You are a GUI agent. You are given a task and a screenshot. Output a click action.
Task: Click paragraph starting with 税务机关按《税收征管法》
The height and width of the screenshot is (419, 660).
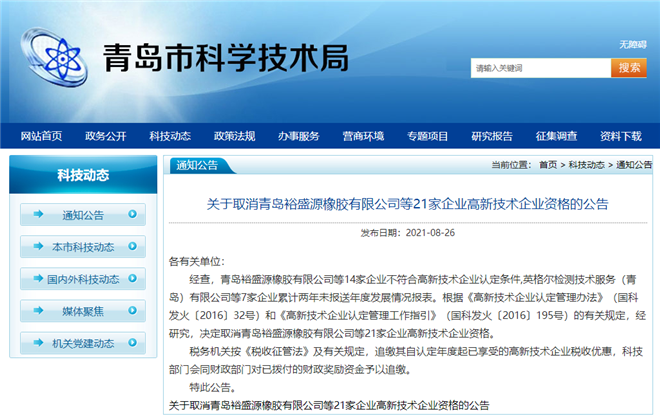tap(406, 360)
